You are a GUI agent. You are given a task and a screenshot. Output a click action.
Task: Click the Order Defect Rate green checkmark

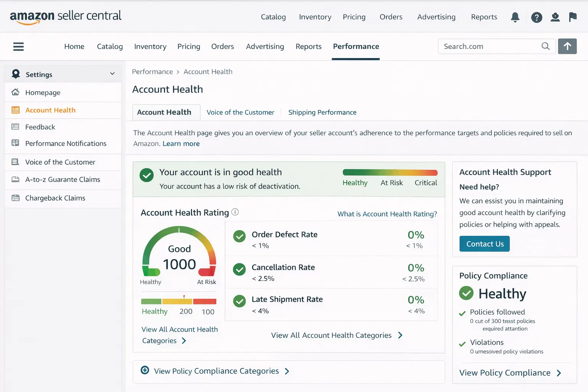[x=240, y=237]
